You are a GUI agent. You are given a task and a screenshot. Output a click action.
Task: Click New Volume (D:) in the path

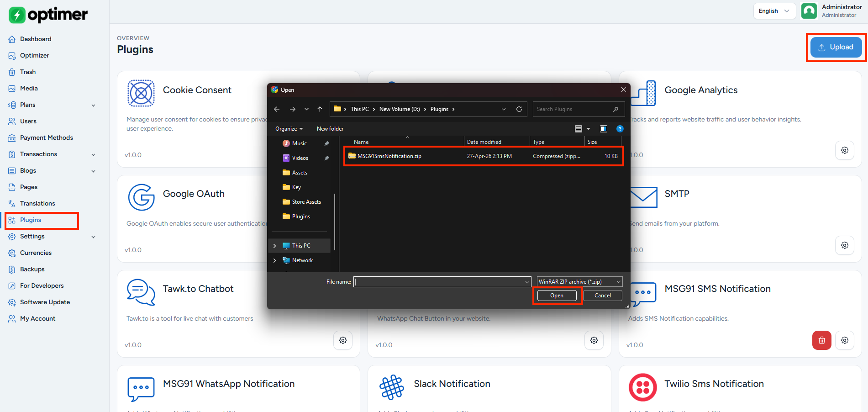400,109
